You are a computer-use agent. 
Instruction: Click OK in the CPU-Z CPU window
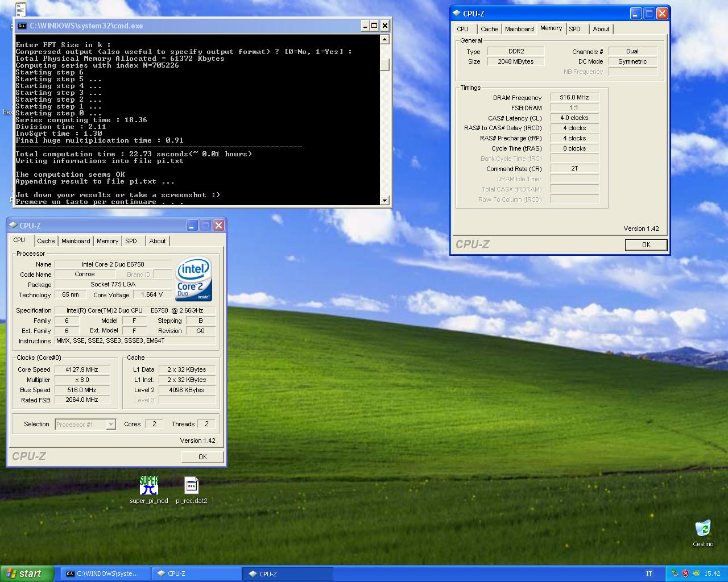202,457
